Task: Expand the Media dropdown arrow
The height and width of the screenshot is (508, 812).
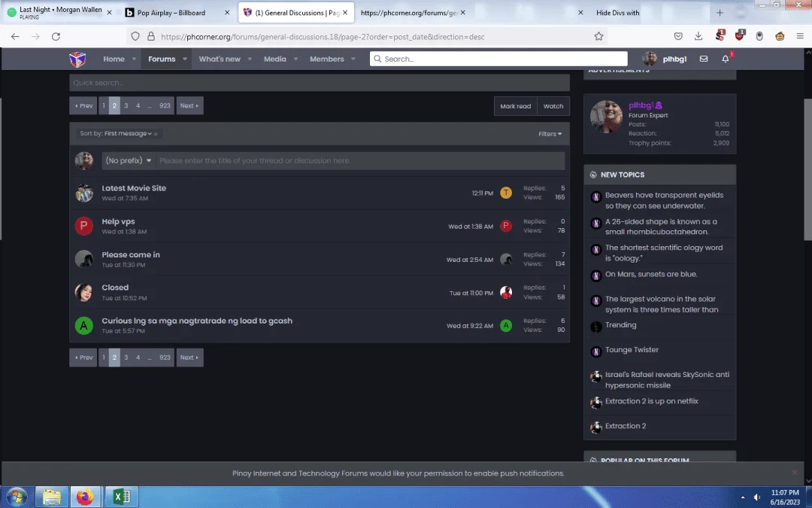Action: tap(295, 59)
